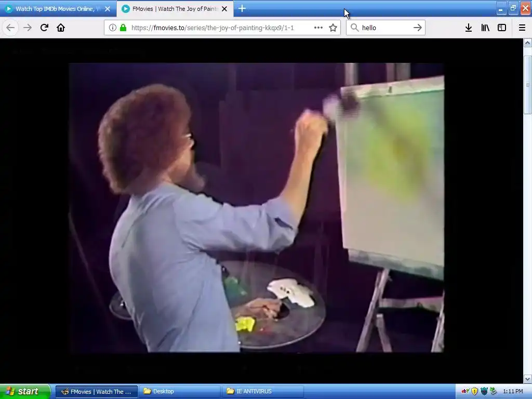Viewport: 532px width, 399px height.
Task: Select the FMovies Joy of Painting tab
Action: pyautogui.click(x=175, y=9)
